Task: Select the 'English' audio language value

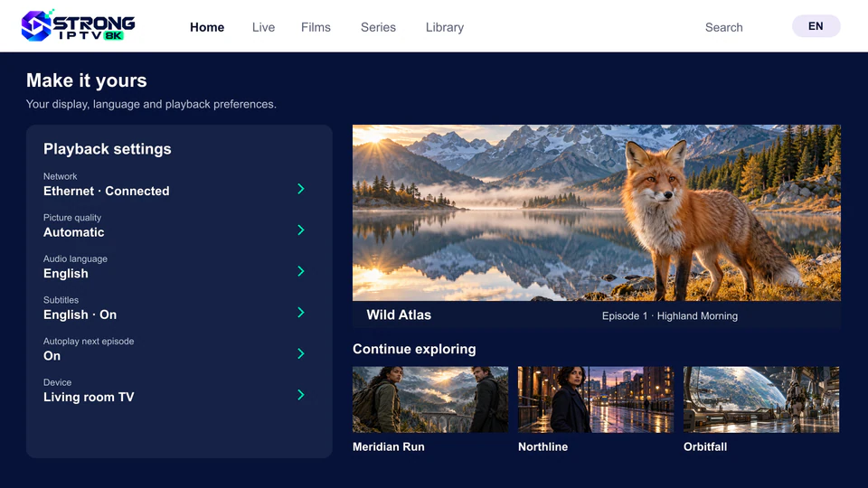Action: [66, 274]
